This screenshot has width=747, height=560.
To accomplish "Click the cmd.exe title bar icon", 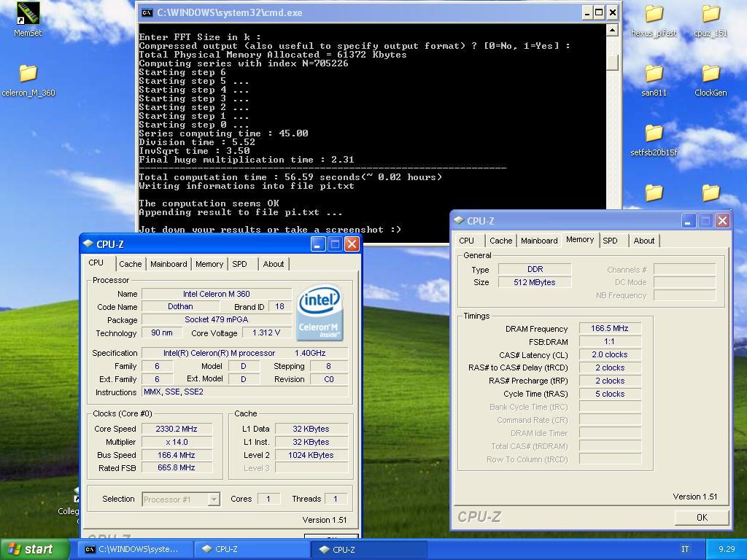I will pyautogui.click(x=147, y=13).
